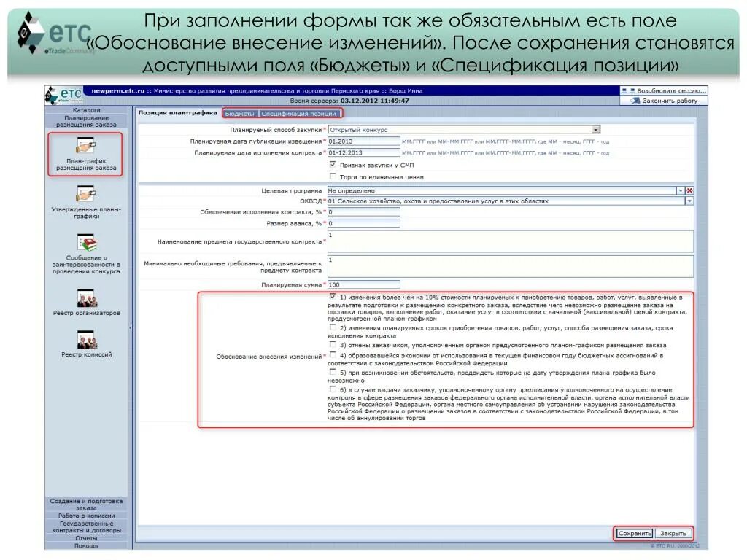Open the Отчеты section

(86, 537)
